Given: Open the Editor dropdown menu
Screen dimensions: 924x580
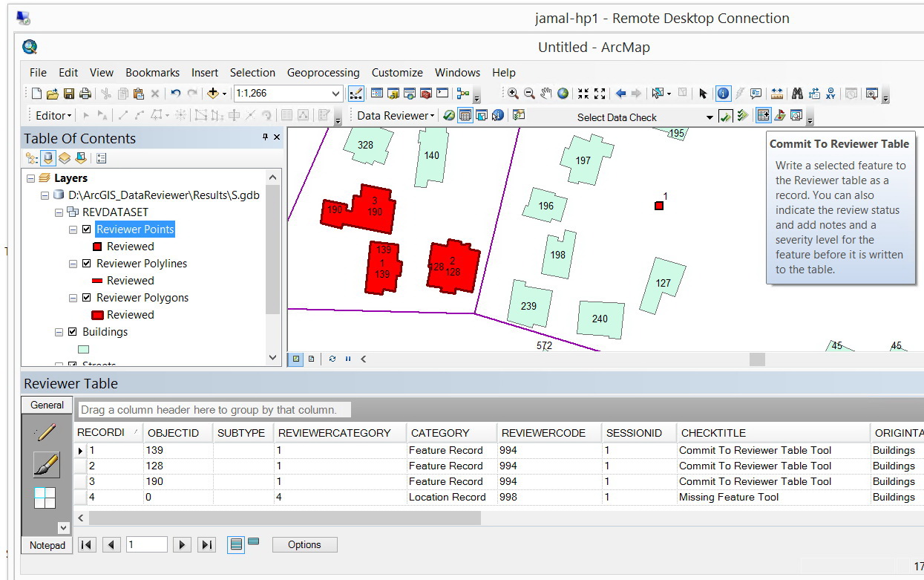Looking at the screenshot, I should [53, 115].
